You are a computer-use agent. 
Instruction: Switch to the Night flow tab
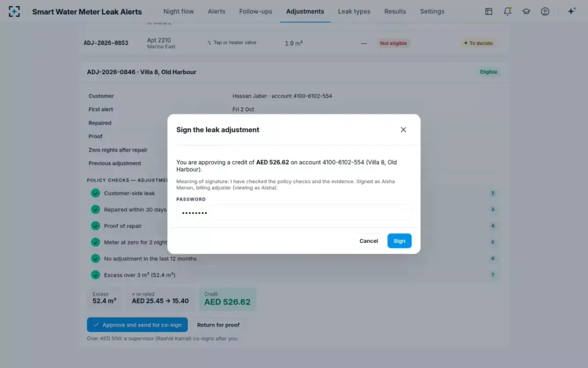(x=178, y=11)
